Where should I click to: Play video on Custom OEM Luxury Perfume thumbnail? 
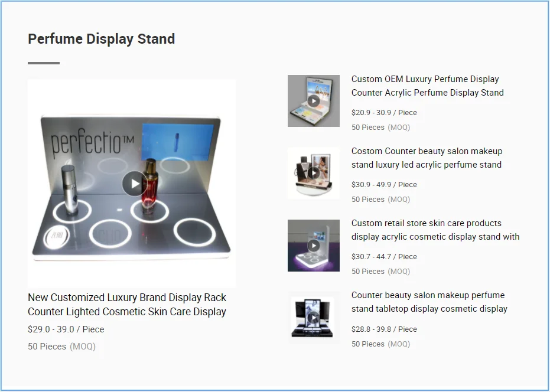point(314,101)
